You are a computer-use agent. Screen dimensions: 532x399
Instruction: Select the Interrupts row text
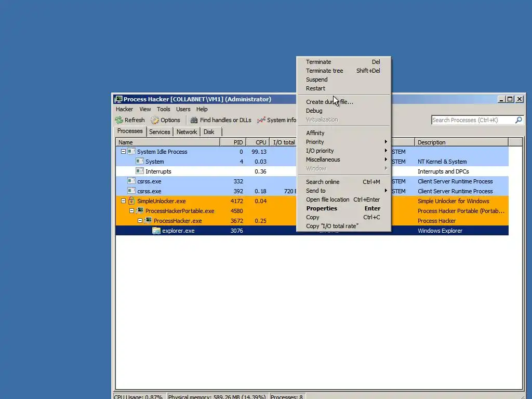click(x=158, y=171)
